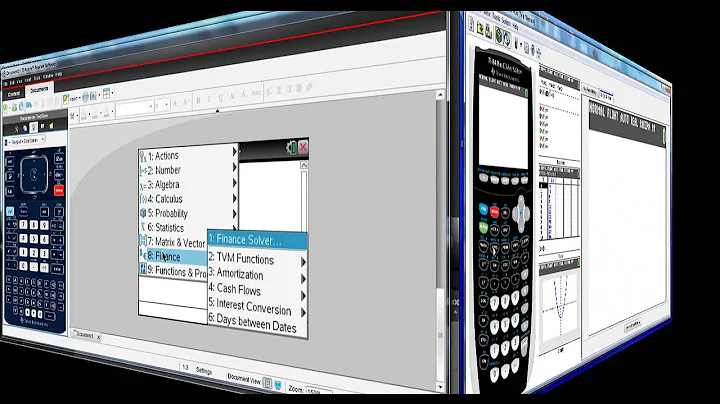
Task: Click the 3 key on Nspire keypad
Action: point(45,253)
